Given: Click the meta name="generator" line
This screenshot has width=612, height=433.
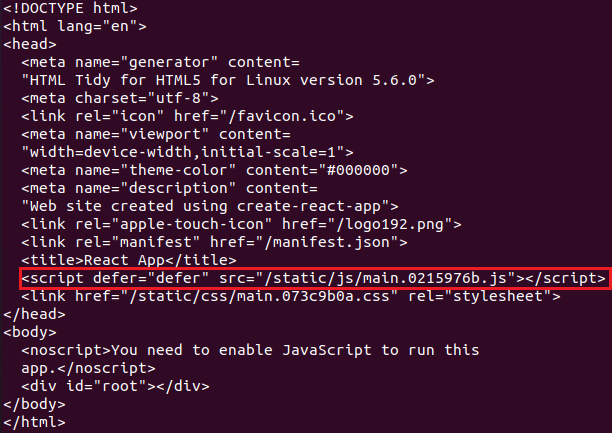Looking at the screenshot, I should point(160,62).
